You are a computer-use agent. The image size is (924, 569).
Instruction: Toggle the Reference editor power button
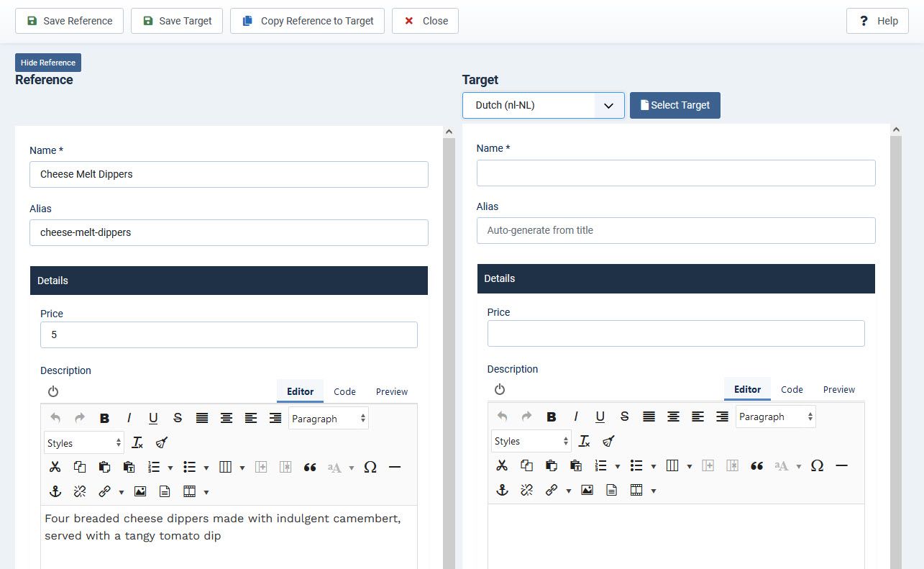coord(53,391)
